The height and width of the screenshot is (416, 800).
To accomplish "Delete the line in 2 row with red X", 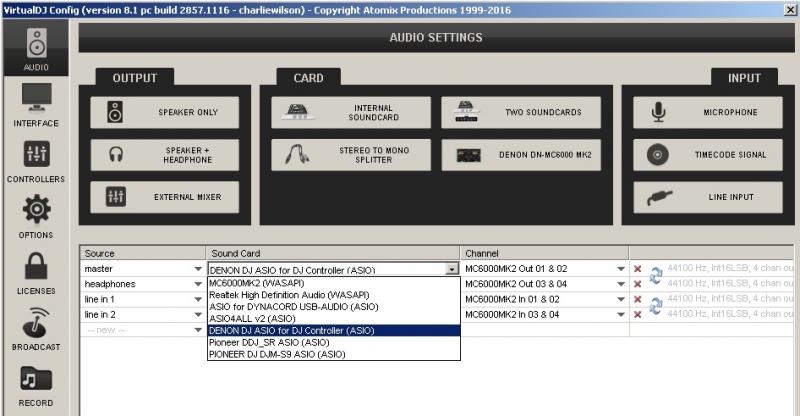I will (x=637, y=315).
